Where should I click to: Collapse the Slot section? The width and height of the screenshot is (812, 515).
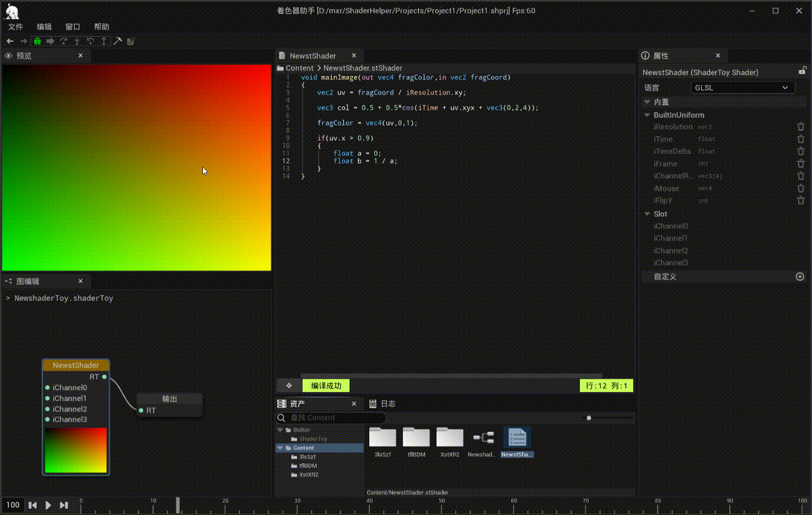[647, 214]
